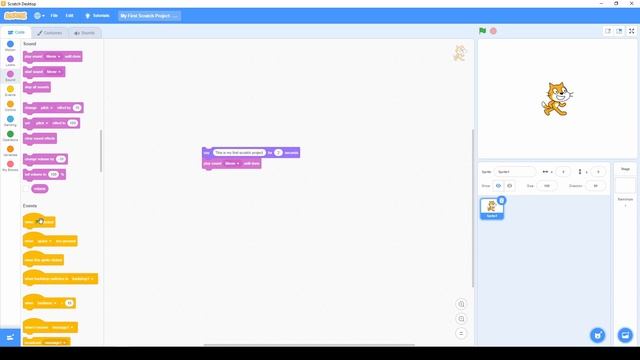This screenshot has height=360, width=640.
Task: Open loudness dropdown in 'when loudness >' block
Action: coord(47,303)
